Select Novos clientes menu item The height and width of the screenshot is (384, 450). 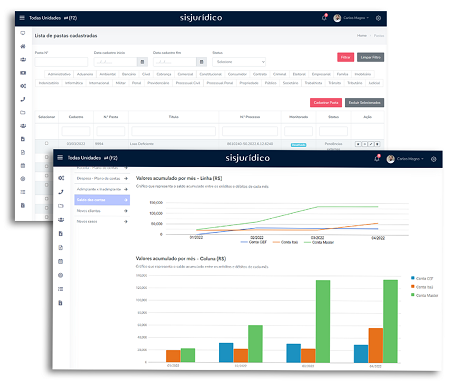point(102,211)
